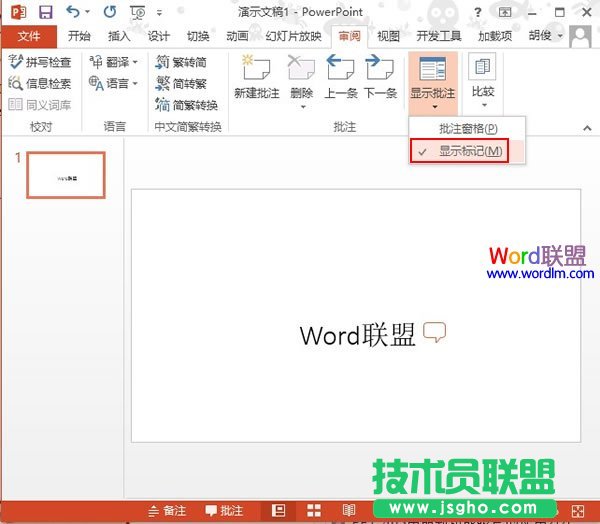Click Previous comment (上一条) arrow icon
Image resolution: width=600 pixels, height=524 pixels.
[x=340, y=69]
